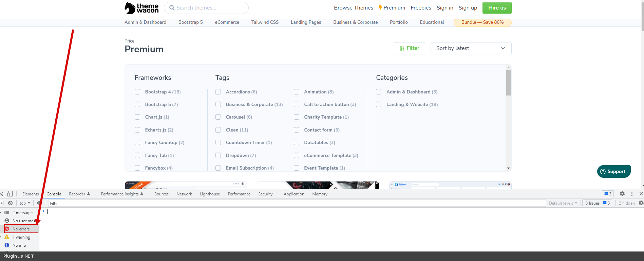Click the console settings gear icon
This screenshot has width=644, height=261.
pyautogui.click(x=641, y=203)
